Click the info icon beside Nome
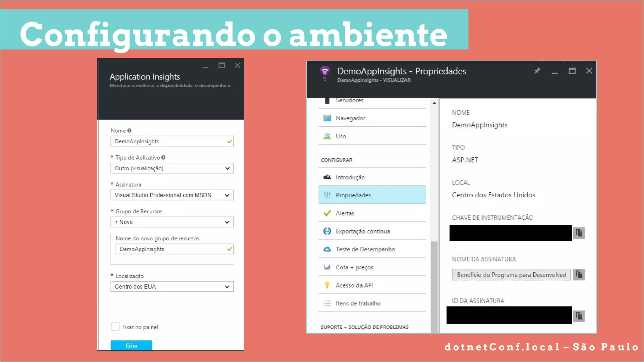Image resolution: width=644 pixels, height=362 pixels. click(129, 130)
